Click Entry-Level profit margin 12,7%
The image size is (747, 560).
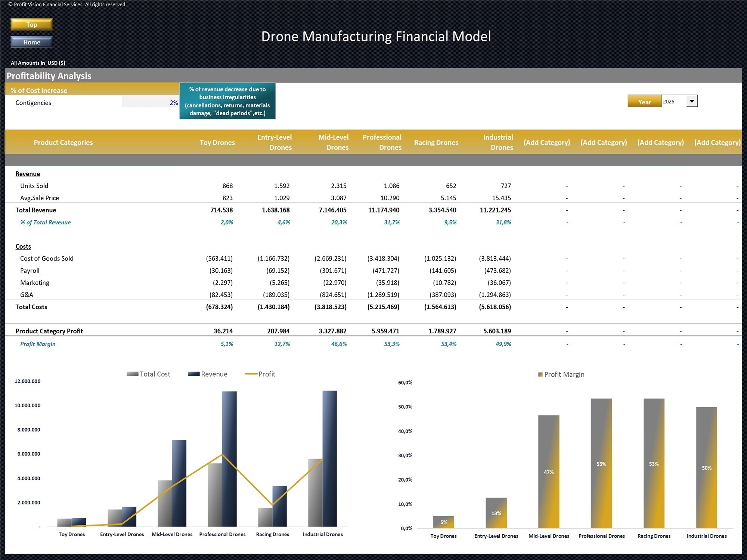(x=282, y=344)
